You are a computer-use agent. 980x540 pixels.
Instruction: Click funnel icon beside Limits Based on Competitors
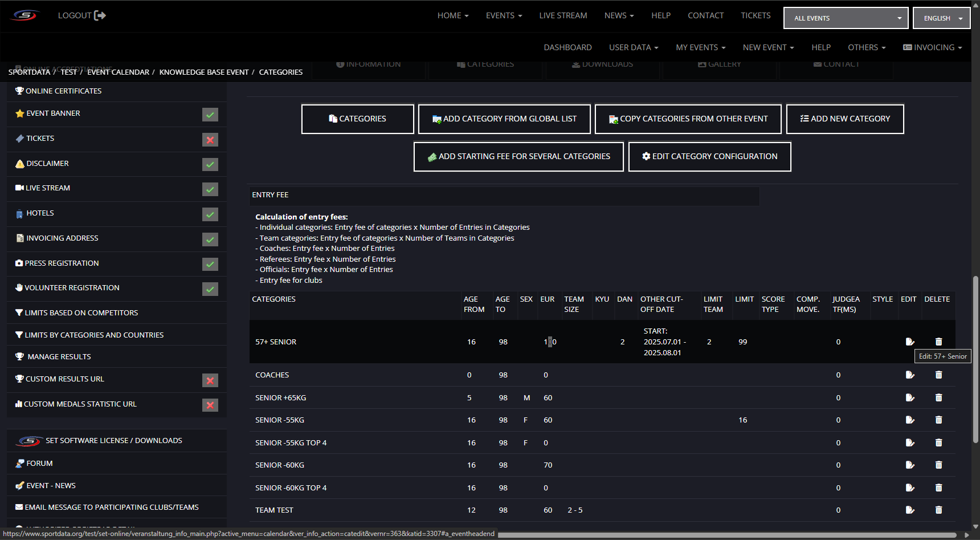tap(19, 312)
